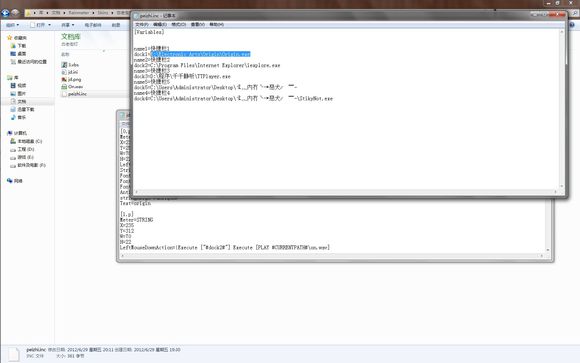Select the jd.ini file icon
The image size is (580, 363).
(x=64, y=72)
